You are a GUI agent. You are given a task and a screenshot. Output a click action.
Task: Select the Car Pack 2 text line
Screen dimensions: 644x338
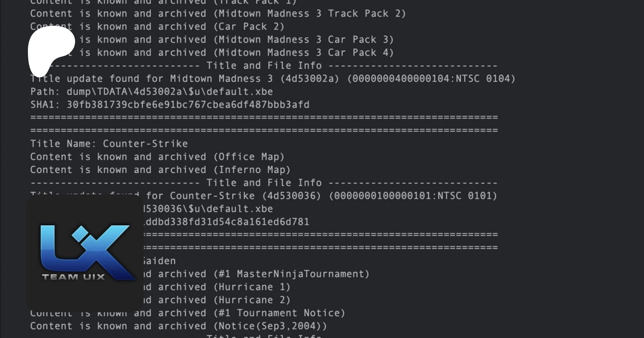[x=157, y=26]
